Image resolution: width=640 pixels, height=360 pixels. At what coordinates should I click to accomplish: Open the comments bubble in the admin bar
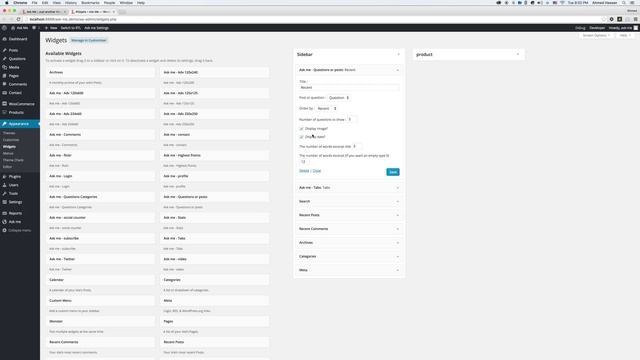[x=35, y=28]
